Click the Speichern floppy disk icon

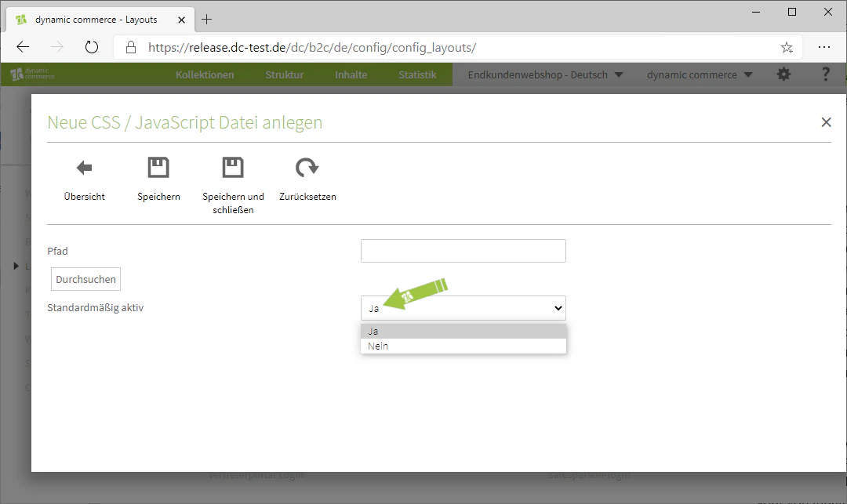(158, 168)
